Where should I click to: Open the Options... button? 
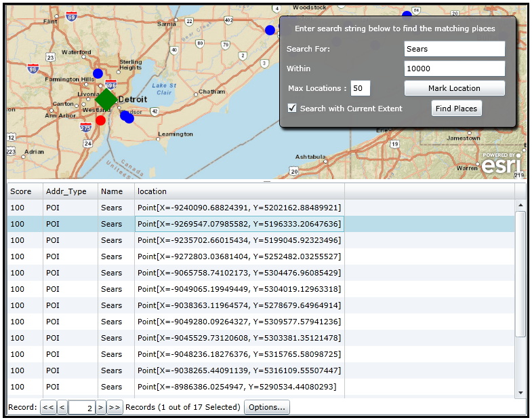coord(267,407)
